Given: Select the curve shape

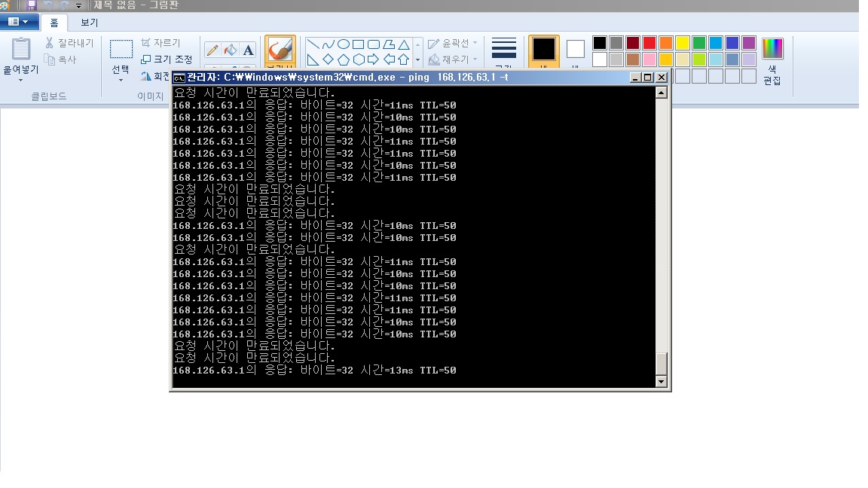Looking at the screenshot, I should click(x=329, y=44).
